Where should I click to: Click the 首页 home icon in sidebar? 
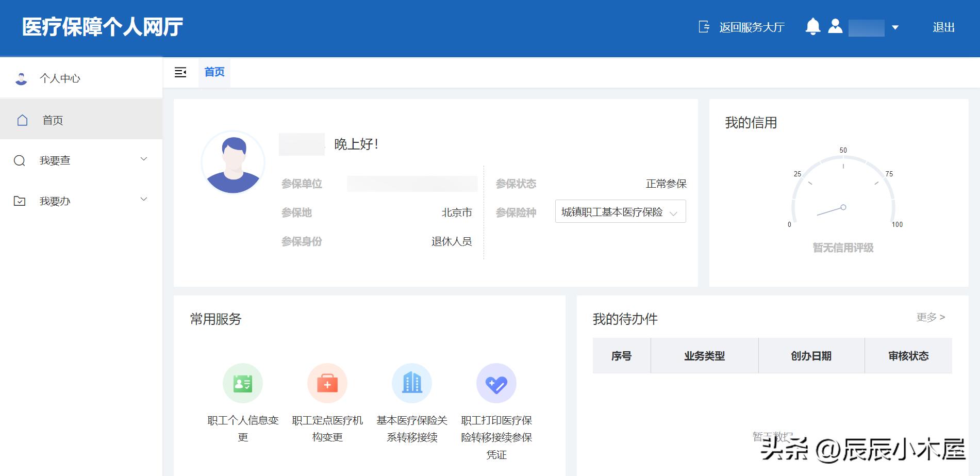coord(22,119)
